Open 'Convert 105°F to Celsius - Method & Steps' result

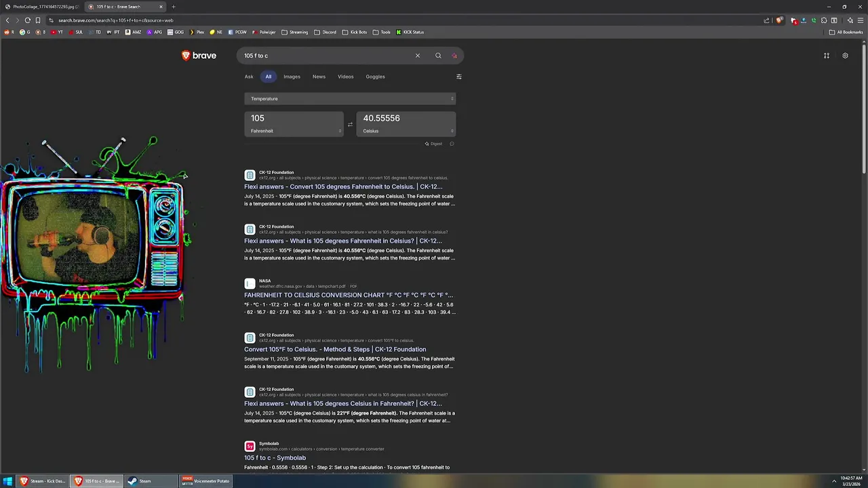[335, 349]
